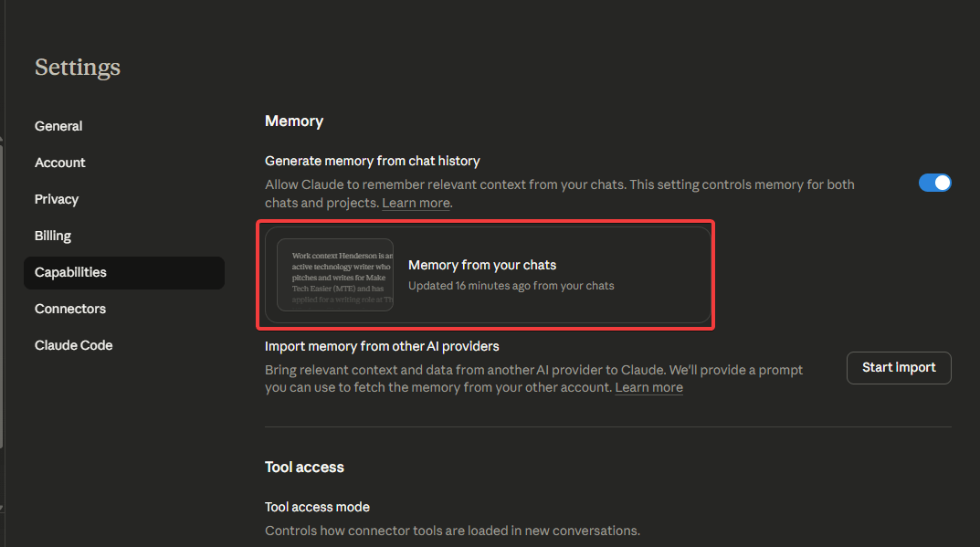Click Import memory from other AI providers heading
The width and height of the screenshot is (980, 547).
[382, 346]
